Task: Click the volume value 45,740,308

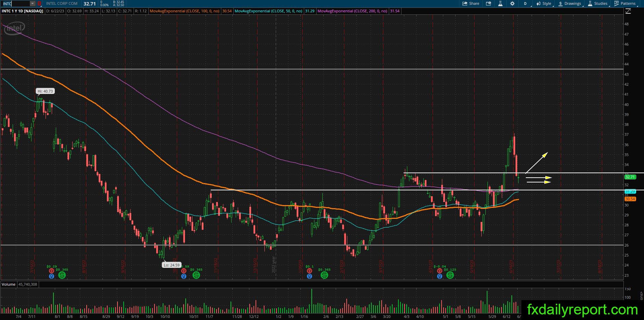Action: tap(28, 284)
